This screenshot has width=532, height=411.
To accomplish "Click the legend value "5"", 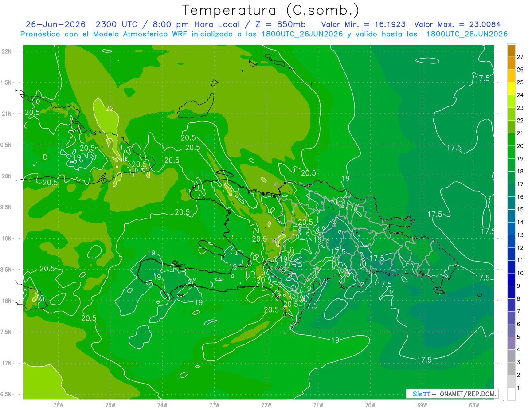I will (519, 337).
